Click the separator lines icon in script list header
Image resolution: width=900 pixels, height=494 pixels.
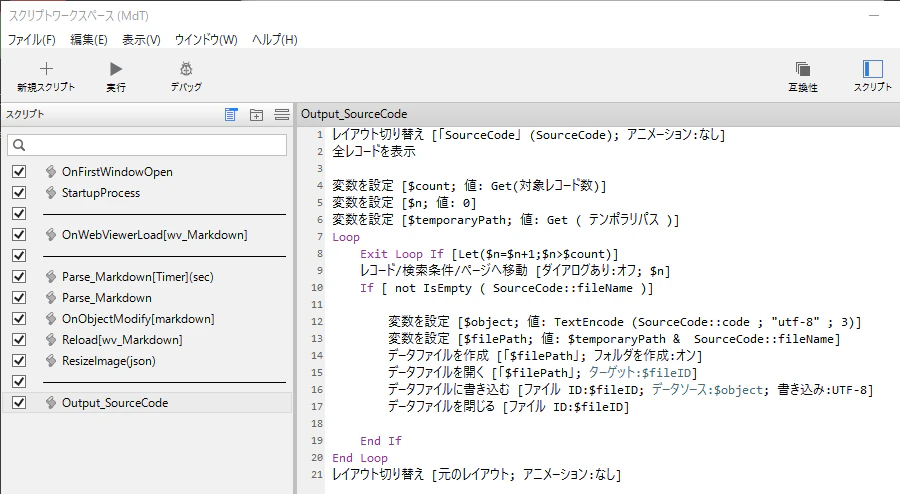click(282, 115)
